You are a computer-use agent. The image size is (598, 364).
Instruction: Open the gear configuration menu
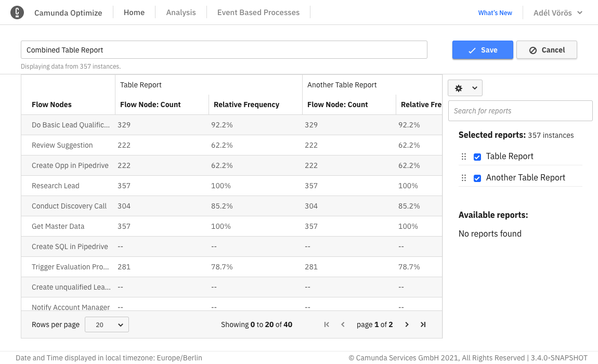[465, 88]
